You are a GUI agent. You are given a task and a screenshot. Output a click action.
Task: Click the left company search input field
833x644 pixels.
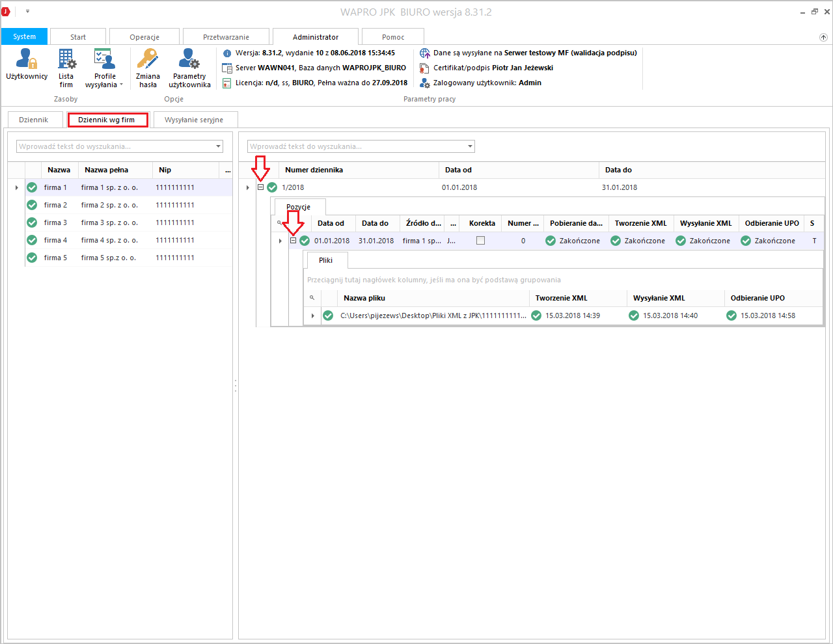tap(114, 146)
